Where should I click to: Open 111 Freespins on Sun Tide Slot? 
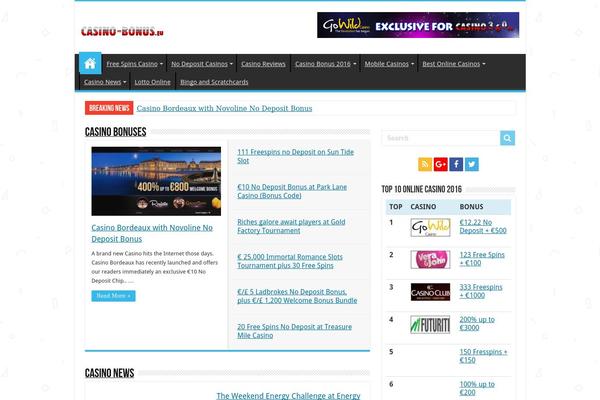tap(295, 156)
